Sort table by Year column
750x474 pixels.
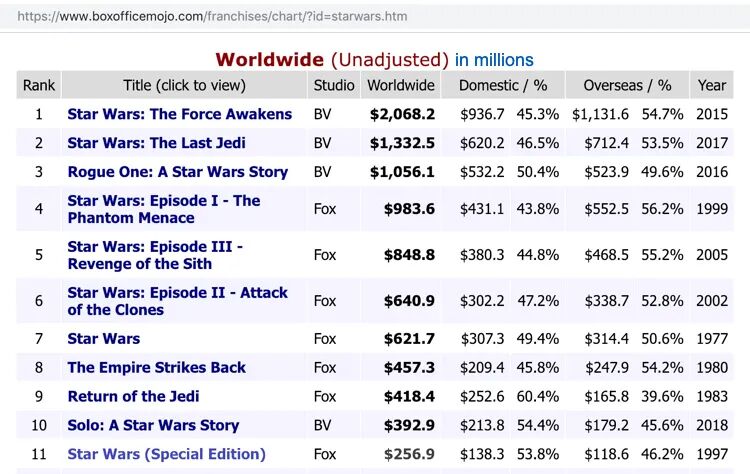712,85
